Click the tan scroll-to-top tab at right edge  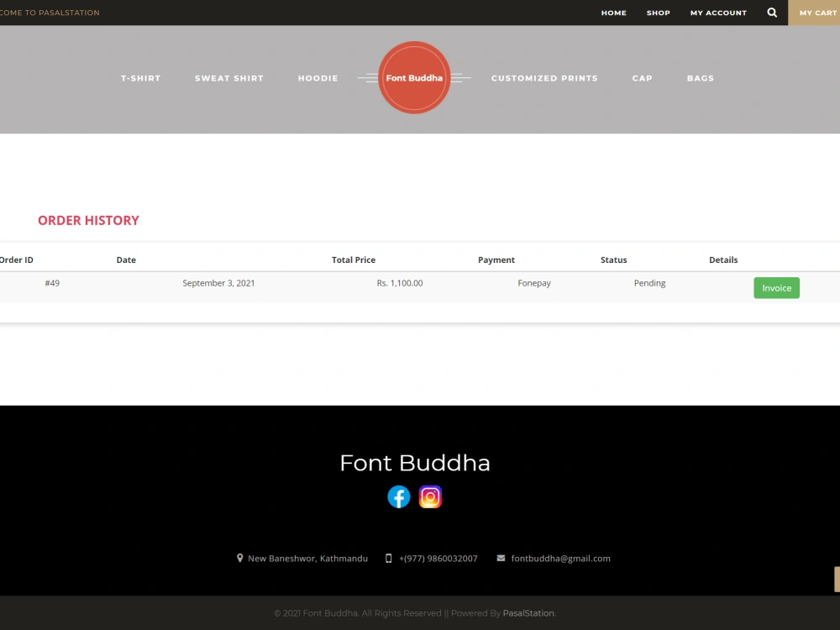coord(837,579)
